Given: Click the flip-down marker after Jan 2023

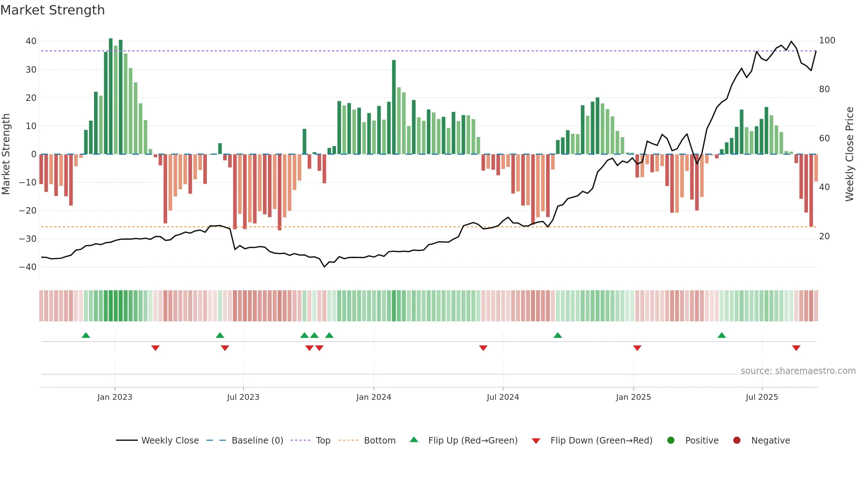Looking at the screenshot, I should 156,348.
